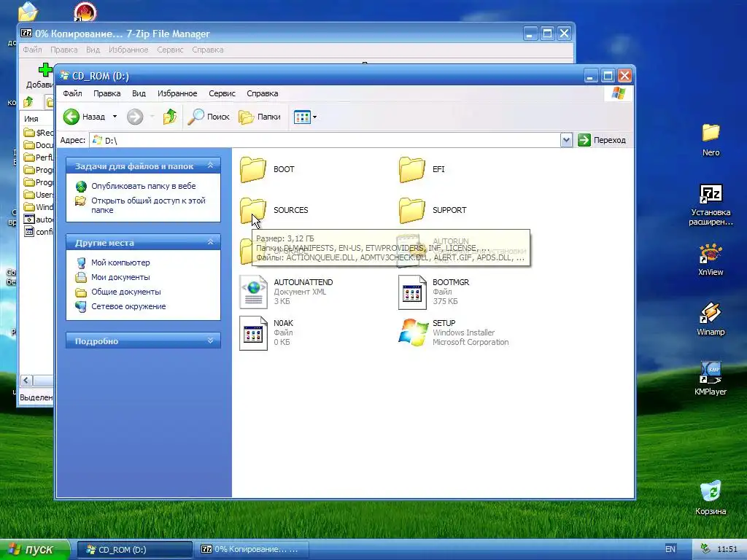Select the Wind folder row in 7-Zip
This screenshot has height=560, width=747.
click(39, 206)
